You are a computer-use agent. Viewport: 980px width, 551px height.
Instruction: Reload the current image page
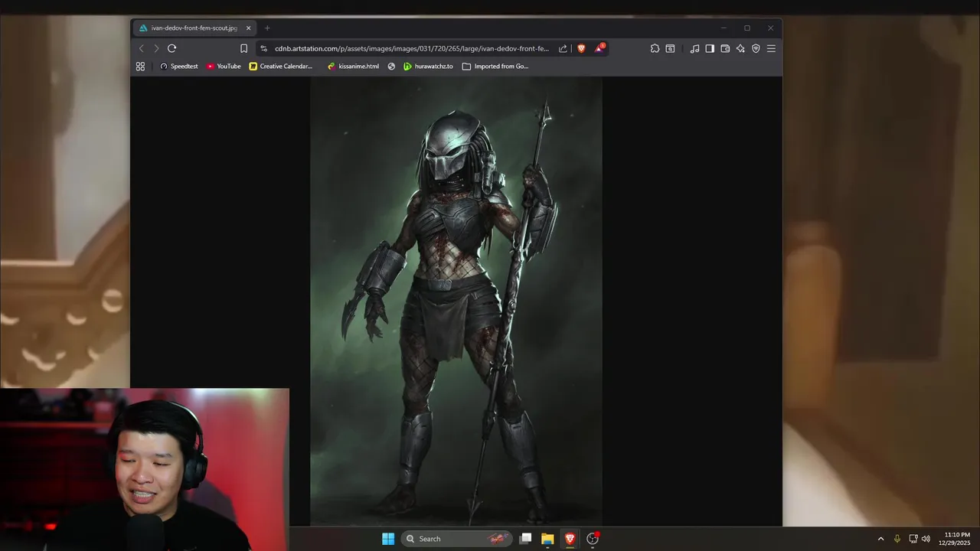point(172,48)
